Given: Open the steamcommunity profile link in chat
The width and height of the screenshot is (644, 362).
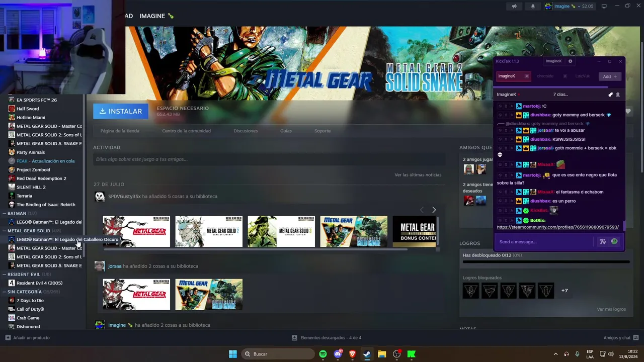Looking at the screenshot, I should [557, 227].
